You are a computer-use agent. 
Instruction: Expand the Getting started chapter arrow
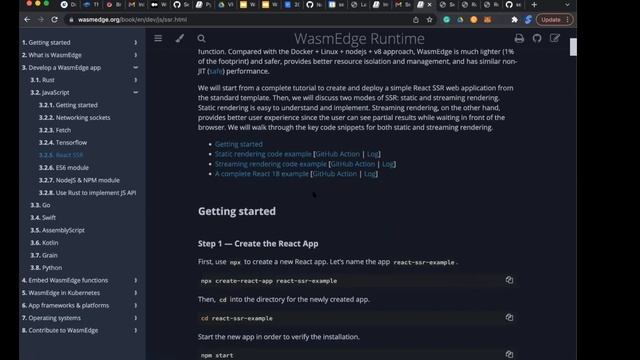coord(136,42)
